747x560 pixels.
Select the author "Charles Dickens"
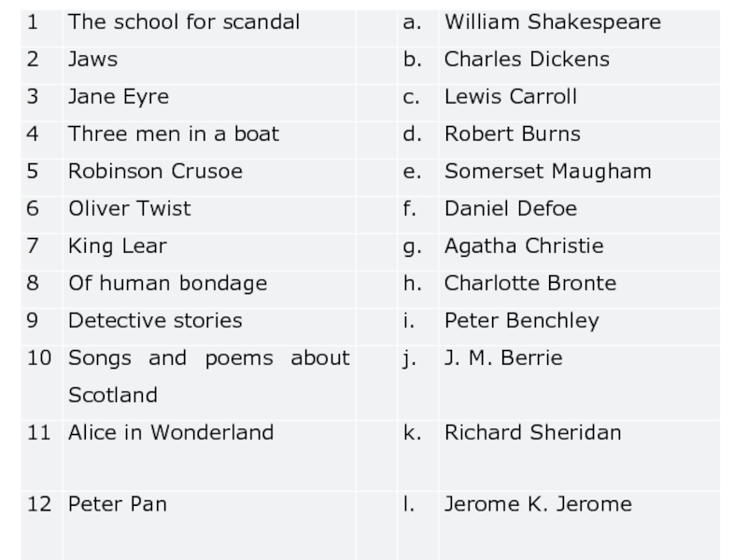point(527,59)
